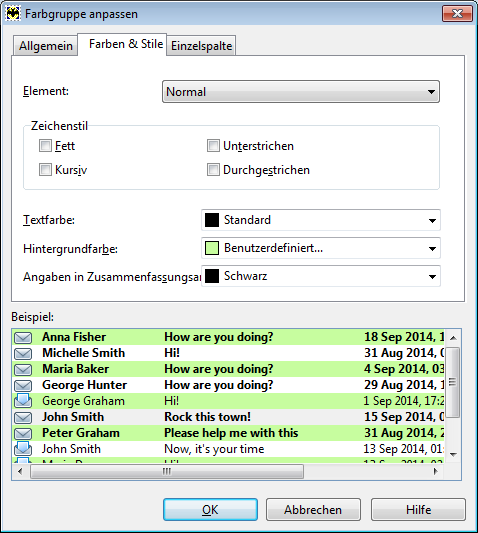Check the Durchgestrichen option
This screenshot has height=533, width=478.
tap(213, 169)
